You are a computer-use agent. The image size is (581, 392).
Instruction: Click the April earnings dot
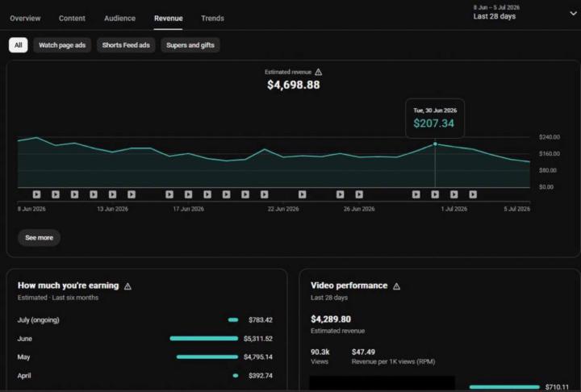click(x=236, y=376)
